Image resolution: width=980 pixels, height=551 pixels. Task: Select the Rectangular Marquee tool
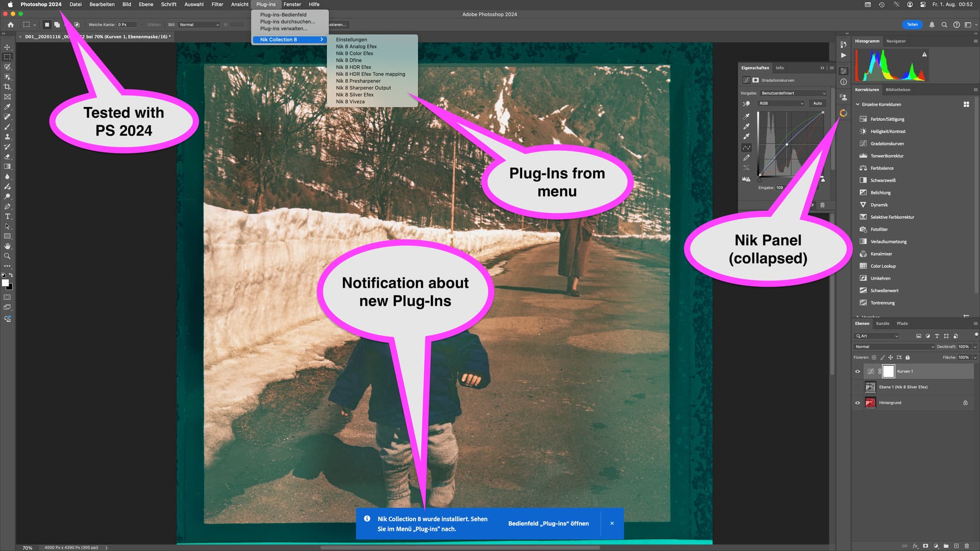click(x=7, y=57)
